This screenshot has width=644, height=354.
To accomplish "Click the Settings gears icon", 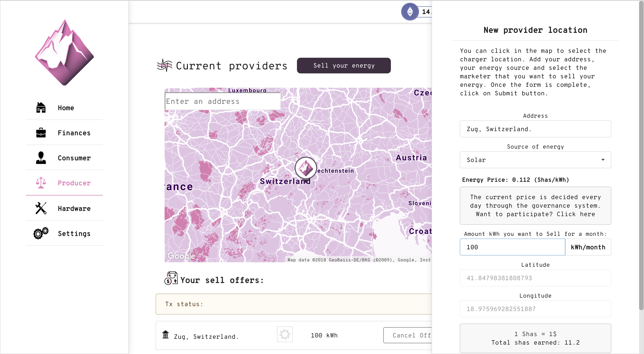I will [41, 233].
